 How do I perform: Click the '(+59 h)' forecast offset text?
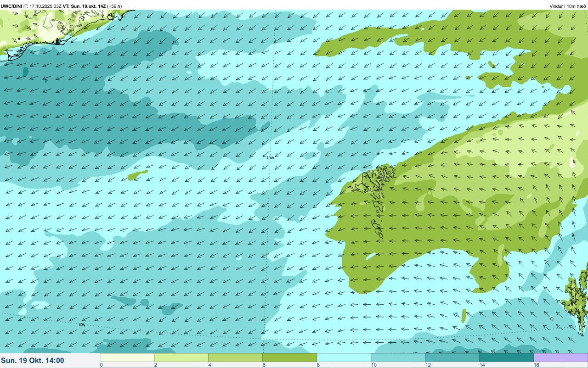click(114, 6)
